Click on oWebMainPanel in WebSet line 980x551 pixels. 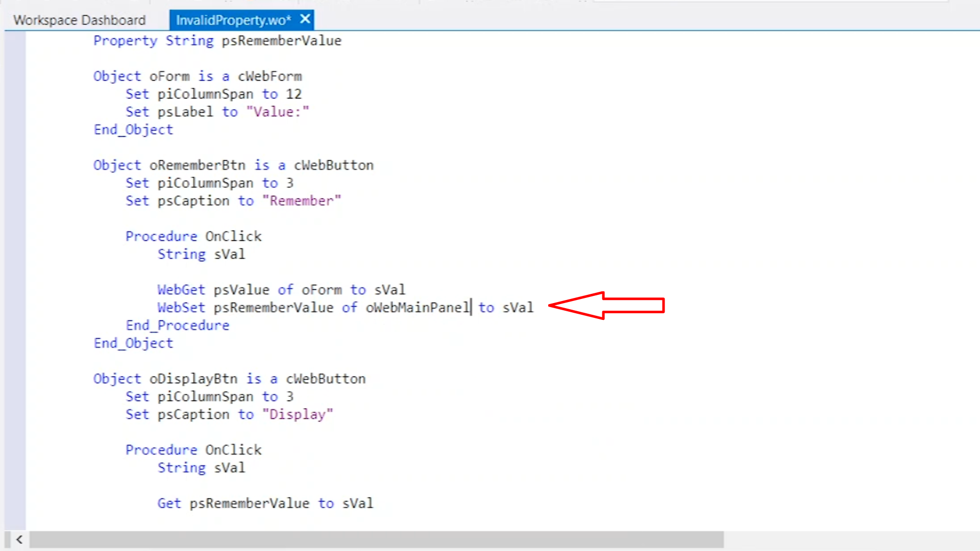click(x=417, y=308)
